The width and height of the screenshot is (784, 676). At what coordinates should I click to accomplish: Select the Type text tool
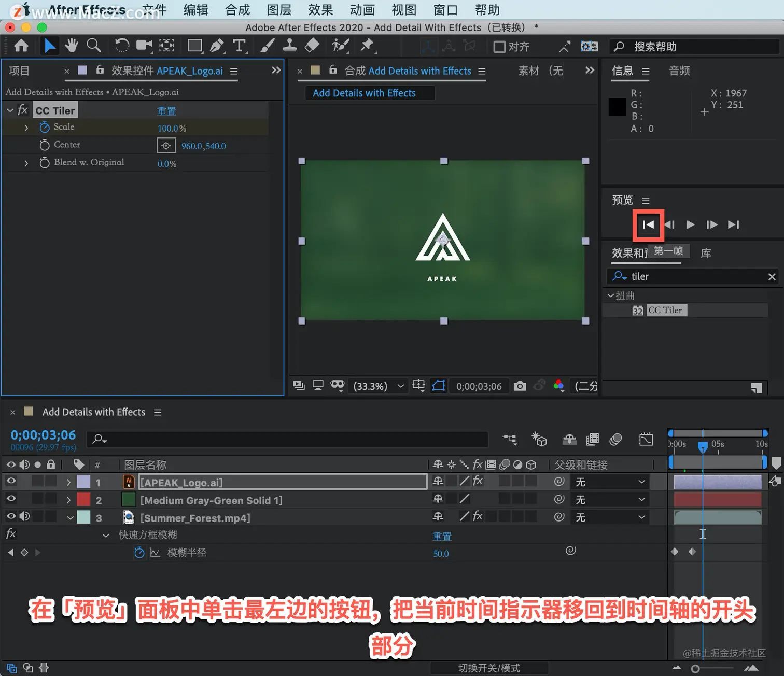pos(239,46)
